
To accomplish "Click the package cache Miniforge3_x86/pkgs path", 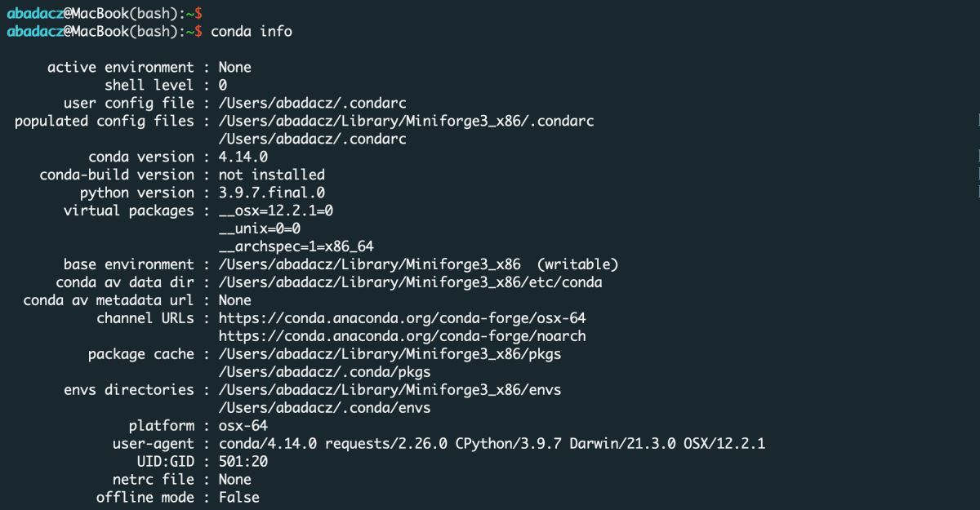I will [390, 354].
